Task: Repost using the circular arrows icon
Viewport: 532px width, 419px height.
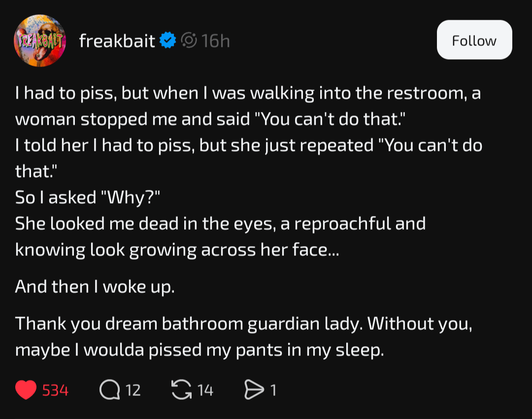Action: (x=180, y=390)
